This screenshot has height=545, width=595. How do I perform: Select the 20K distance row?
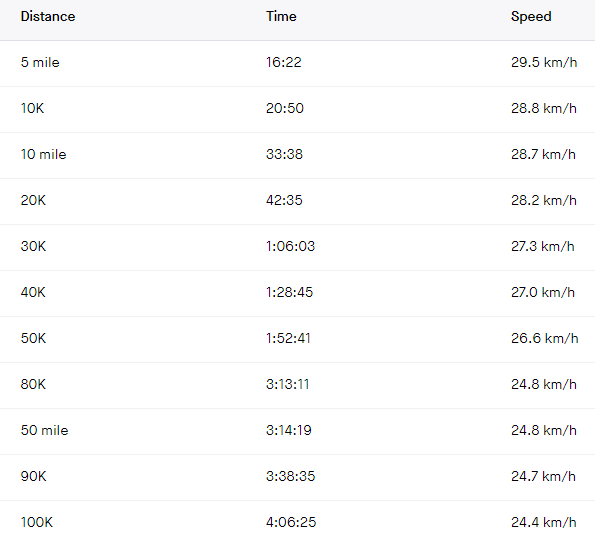coord(298,200)
